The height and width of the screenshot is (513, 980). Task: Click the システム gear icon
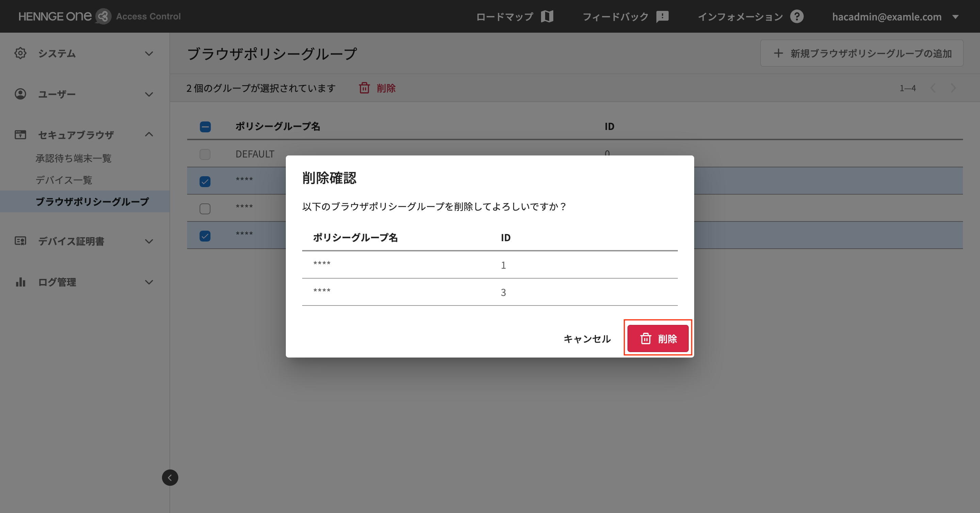pyautogui.click(x=20, y=53)
